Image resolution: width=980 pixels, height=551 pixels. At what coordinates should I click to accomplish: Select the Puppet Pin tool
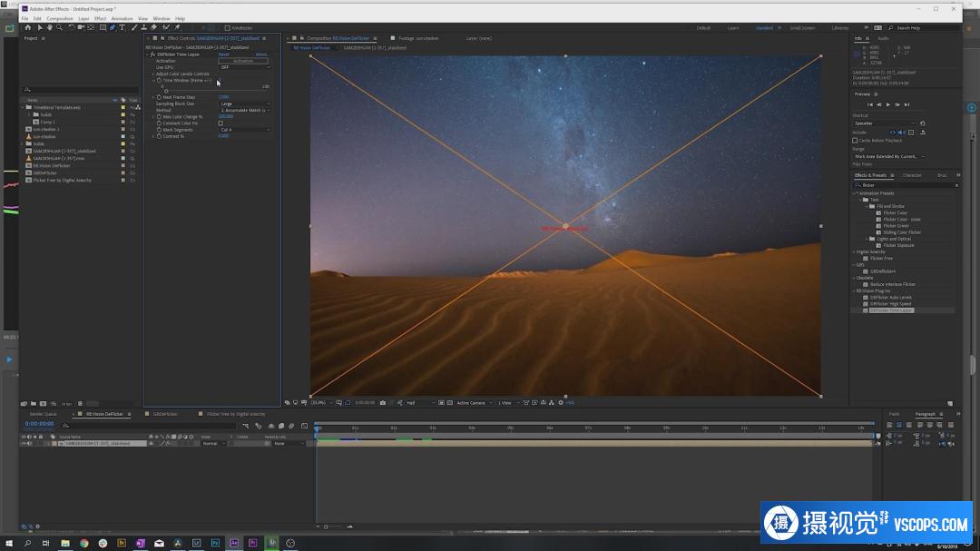coord(177,27)
